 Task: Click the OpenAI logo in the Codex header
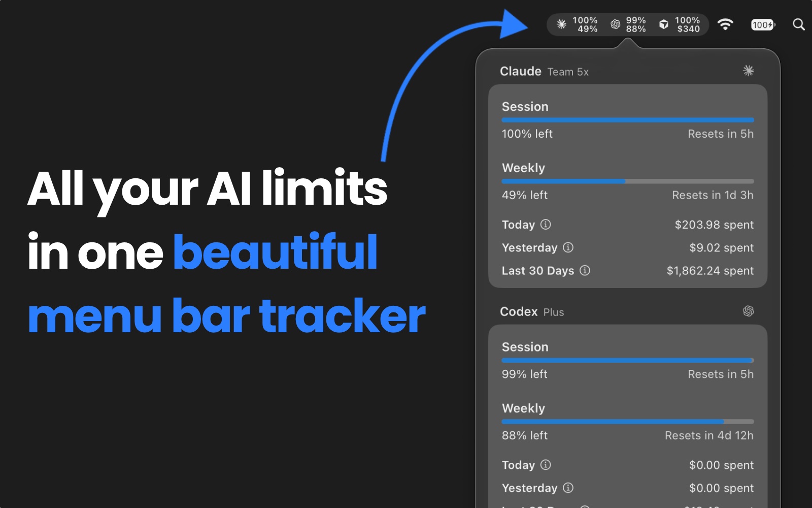pyautogui.click(x=748, y=311)
